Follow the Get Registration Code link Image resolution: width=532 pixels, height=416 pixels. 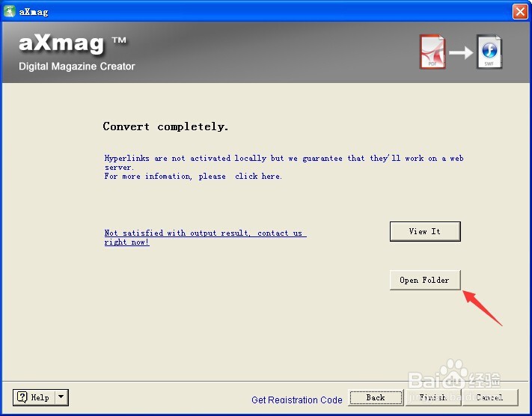[297, 400]
